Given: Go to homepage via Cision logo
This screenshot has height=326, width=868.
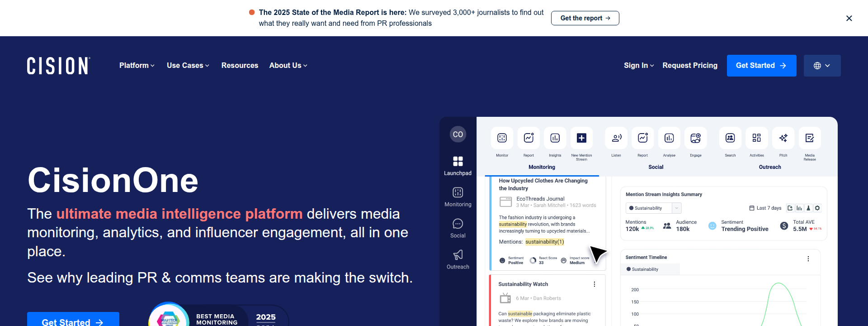Looking at the screenshot, I should coord(59,66).
